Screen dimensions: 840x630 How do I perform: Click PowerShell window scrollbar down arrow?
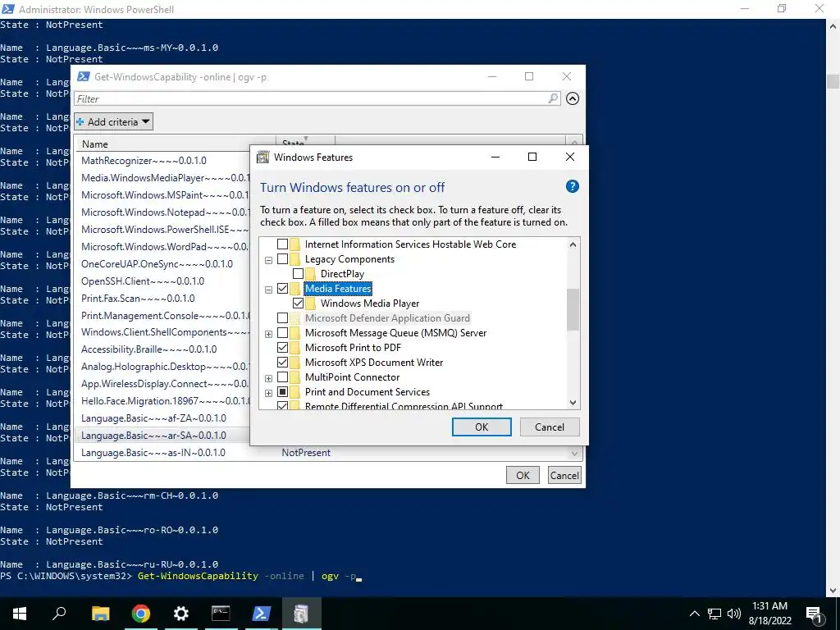833,591
